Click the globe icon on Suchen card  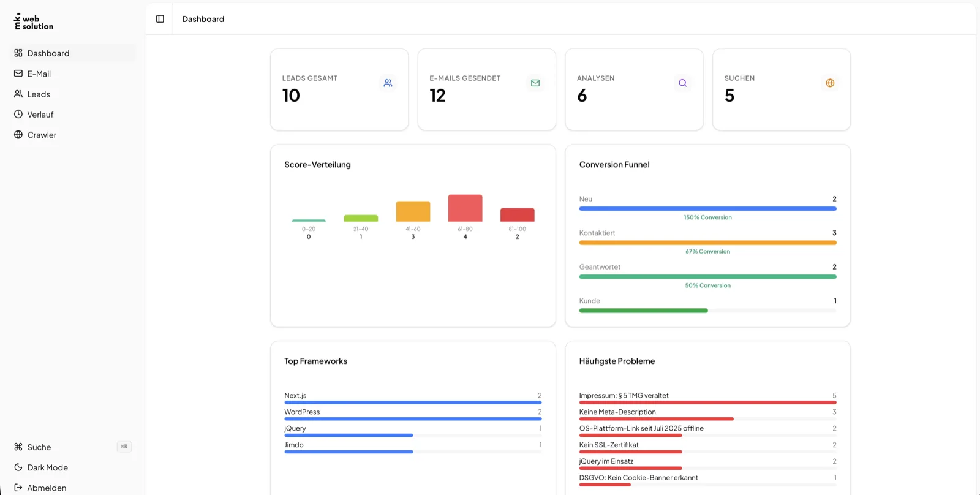pos(830,83)
